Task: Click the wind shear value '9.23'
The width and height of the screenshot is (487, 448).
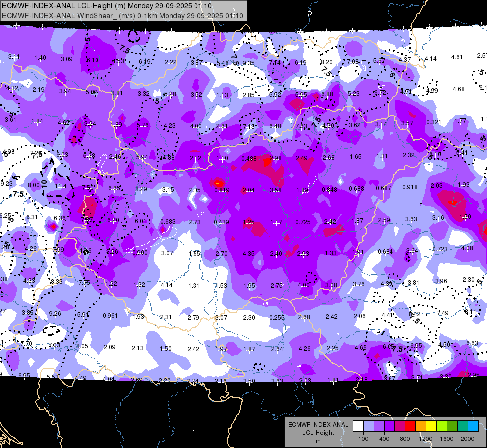Action: point(7,183)
